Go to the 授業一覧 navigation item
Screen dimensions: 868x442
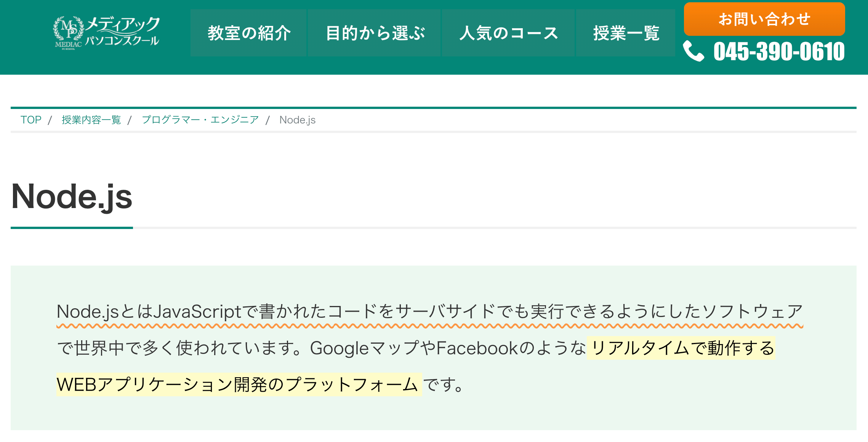(x=626, y=33)
